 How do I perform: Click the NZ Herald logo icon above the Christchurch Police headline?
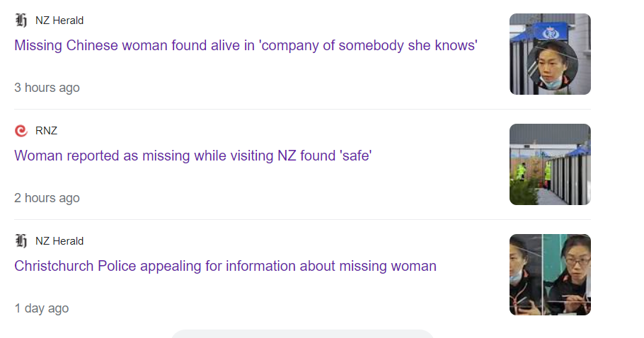[21, 241]
